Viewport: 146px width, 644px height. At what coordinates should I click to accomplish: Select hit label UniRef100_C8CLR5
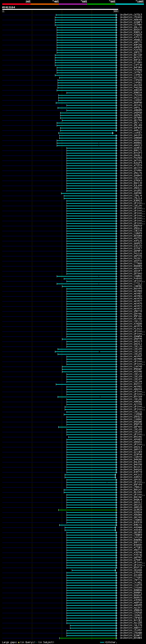[x=131, y=349]
